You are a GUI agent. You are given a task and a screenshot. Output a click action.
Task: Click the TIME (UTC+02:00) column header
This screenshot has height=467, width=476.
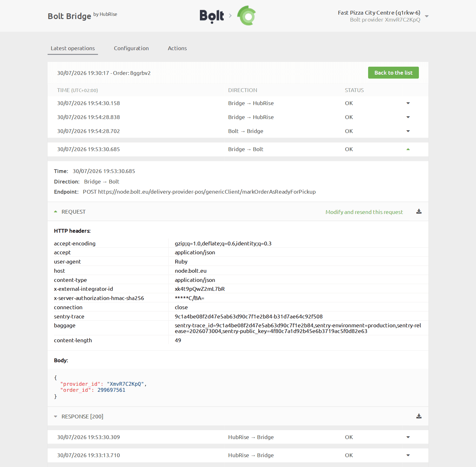click(x=77, y=90)
